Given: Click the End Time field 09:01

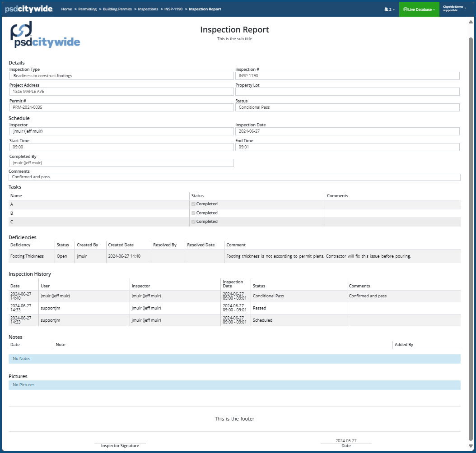Looking at the screenshot, I should coord(347,147).
